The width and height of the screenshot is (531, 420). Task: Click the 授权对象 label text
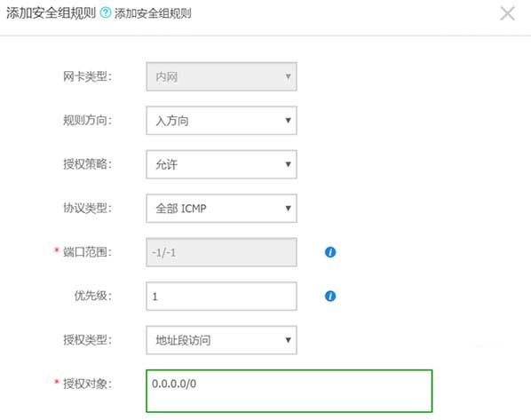pos(87,384)
